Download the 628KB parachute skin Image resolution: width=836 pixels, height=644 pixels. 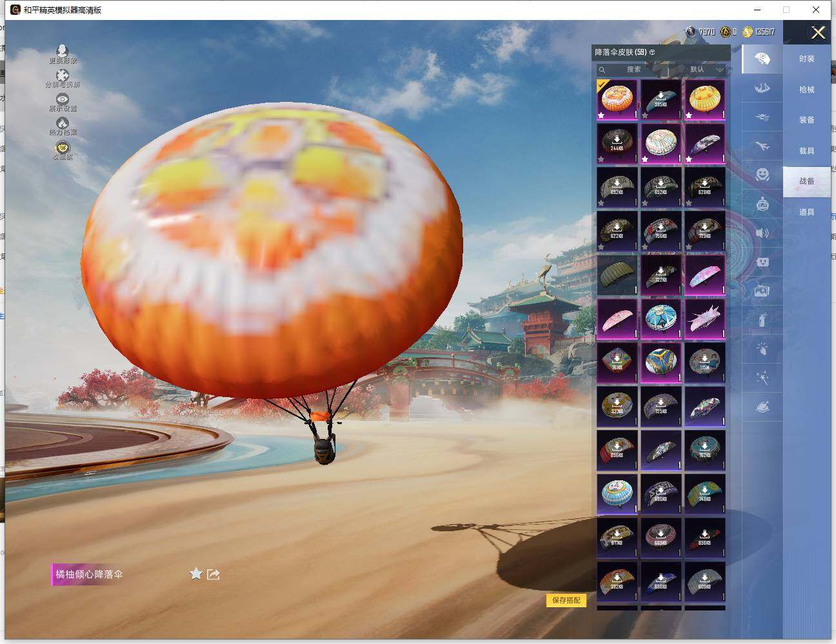point(705,188)
